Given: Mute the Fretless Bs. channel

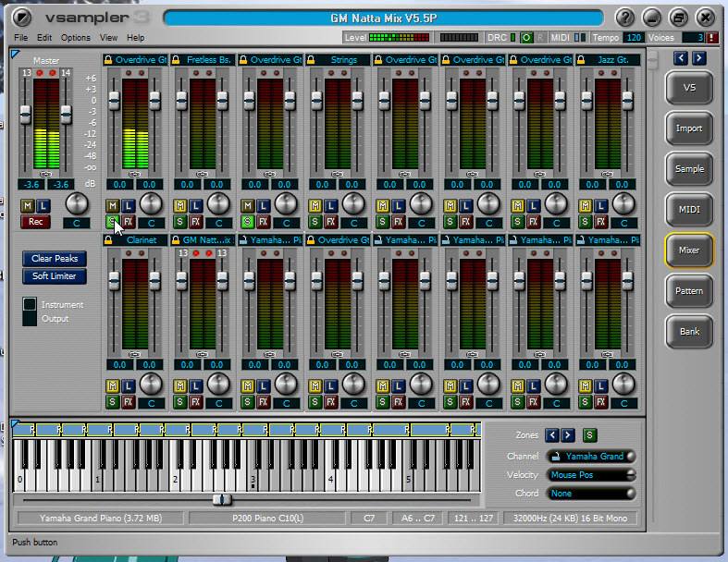Looking at the screenshot, I should pos(180,205).
